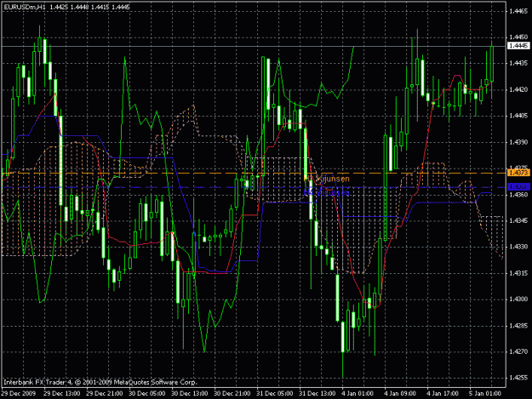Click the 1.4390 price axis label
Screen dimensions: 532x399
pos(518,142)
